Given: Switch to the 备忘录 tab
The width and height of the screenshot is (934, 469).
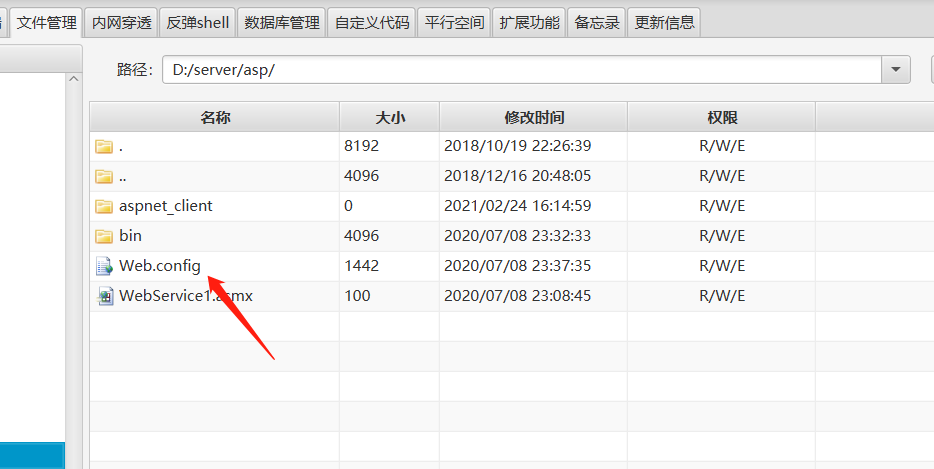Looking at the screenshot, I should (x=597, y=23).
